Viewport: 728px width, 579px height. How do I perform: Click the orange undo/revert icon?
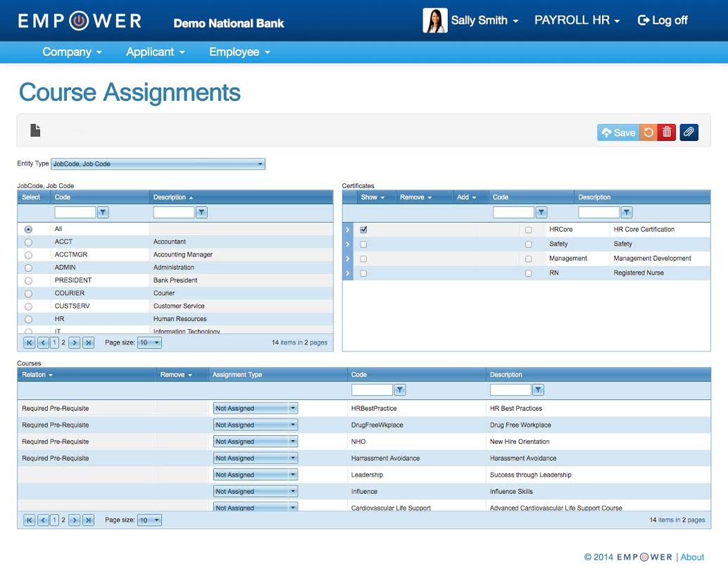(648, 133)
